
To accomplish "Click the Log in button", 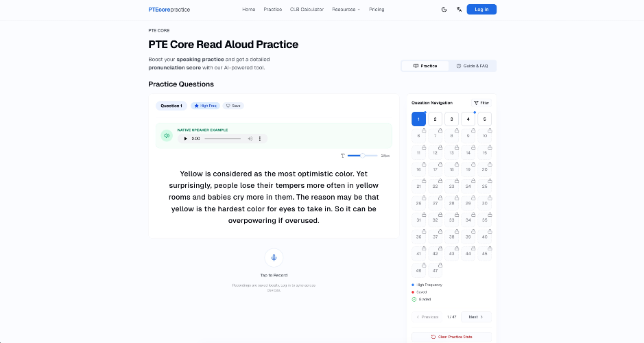I will pos(481,10).
